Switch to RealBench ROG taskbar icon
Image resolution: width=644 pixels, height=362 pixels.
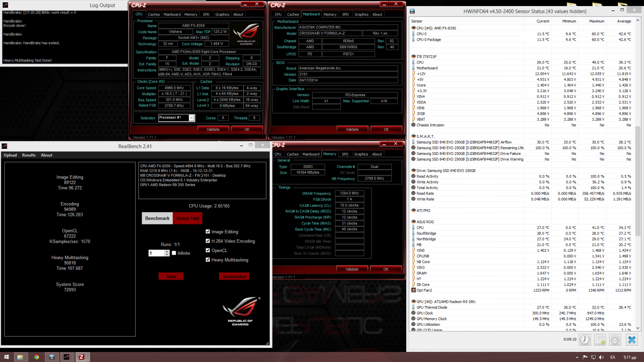pyautogui.click(x=66, y=357)
